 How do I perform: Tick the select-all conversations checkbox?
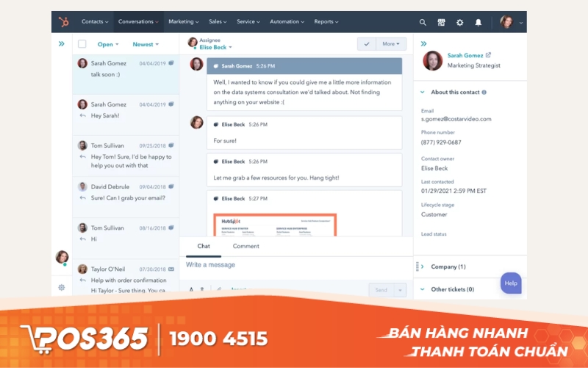click(x=82, y=44)
